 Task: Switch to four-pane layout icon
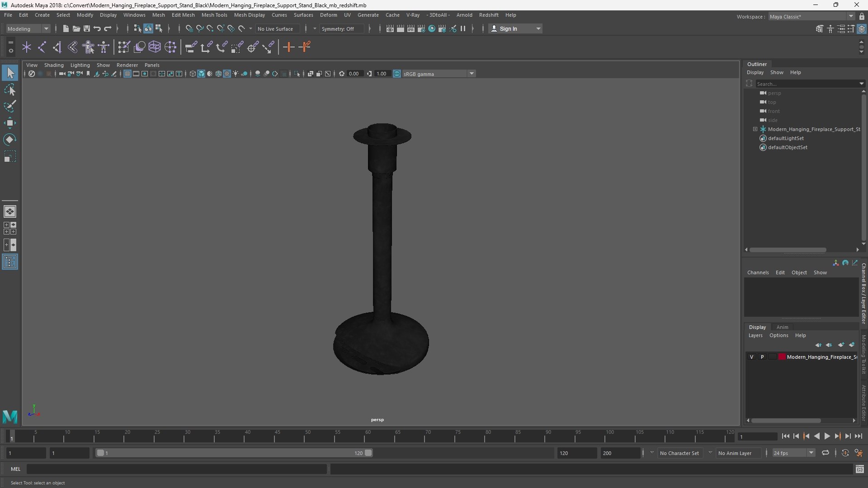click(10, 228)
